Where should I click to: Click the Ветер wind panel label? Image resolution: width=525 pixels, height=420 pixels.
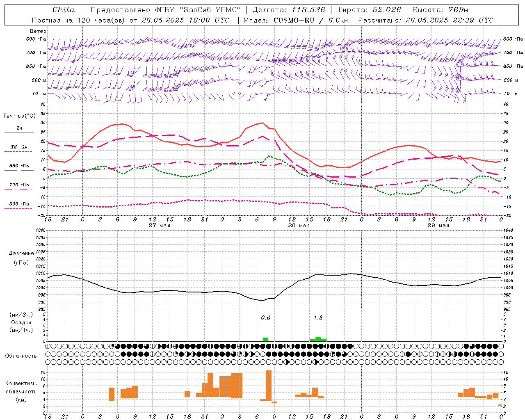click(x=38, y=31)
